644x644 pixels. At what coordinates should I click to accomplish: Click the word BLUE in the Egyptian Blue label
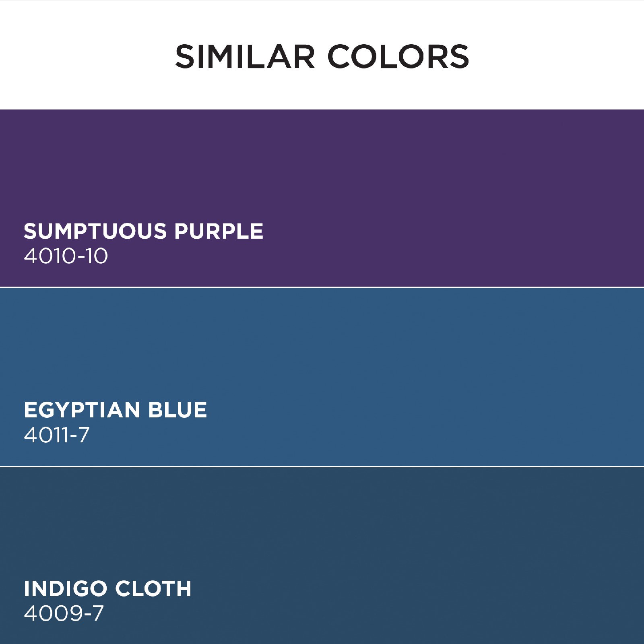pos(177,410)
